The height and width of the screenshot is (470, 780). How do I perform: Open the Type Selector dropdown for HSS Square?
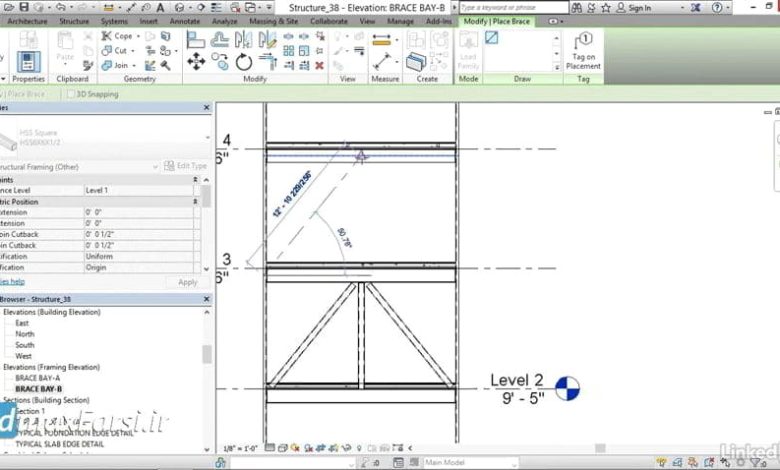tap(207, 138)
